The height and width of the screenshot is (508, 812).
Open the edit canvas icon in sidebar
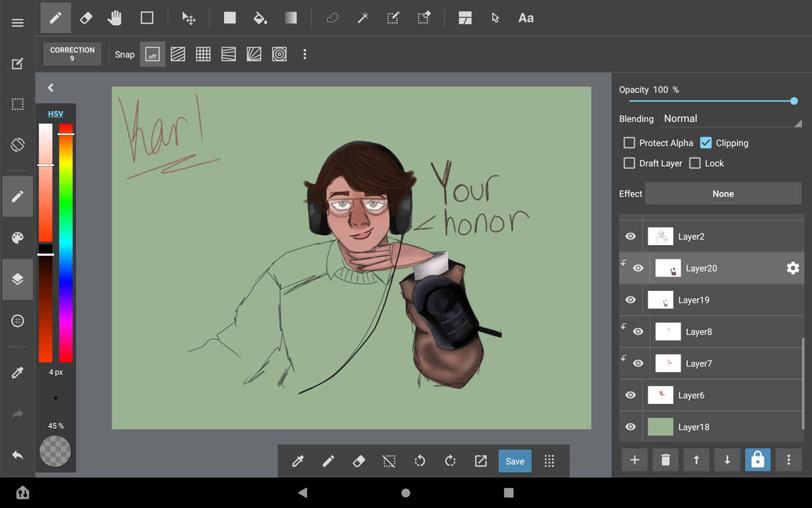pyautogui.click(x=18, y=64)
